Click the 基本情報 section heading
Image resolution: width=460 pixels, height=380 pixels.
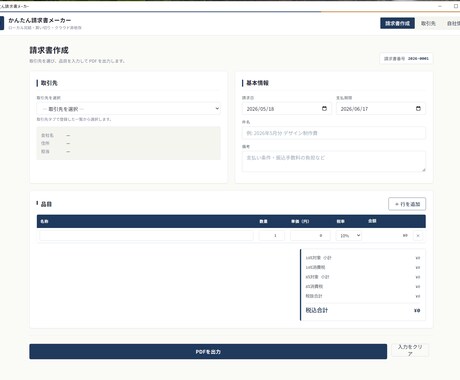[x=257, y=83]
